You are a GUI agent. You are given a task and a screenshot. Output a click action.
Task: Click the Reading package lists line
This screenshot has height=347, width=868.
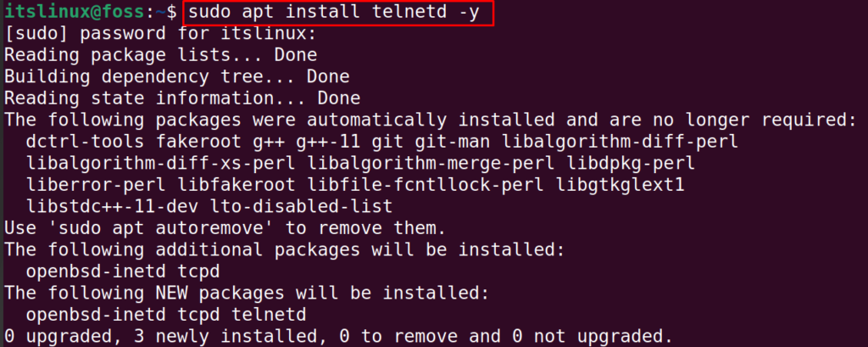click(160, 55)
